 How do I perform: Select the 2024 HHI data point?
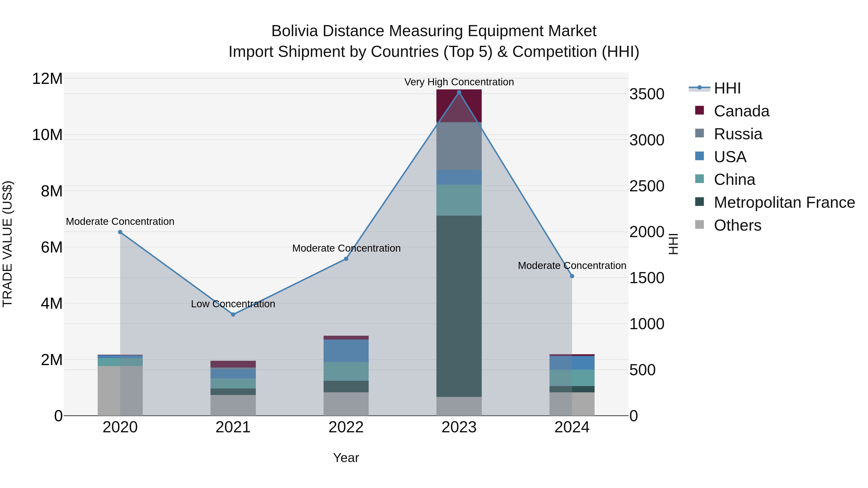[572, 276]
